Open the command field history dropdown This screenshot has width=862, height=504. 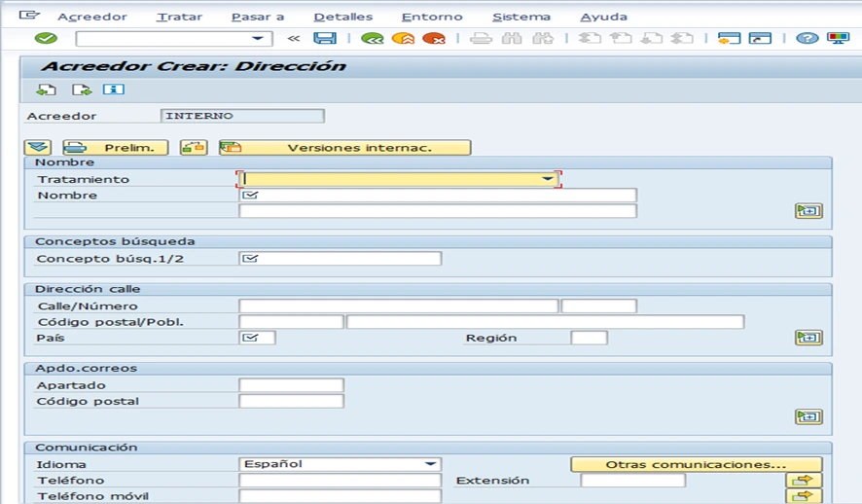[257, 39]
